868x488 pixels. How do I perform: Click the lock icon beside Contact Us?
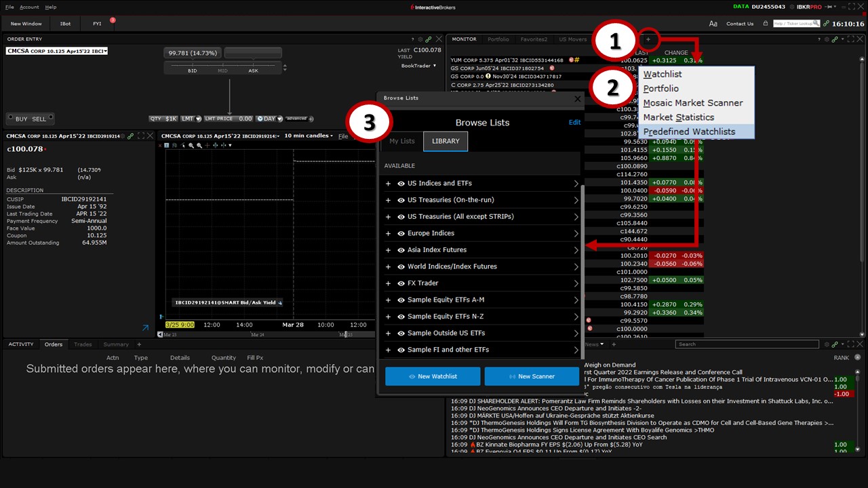[x=766, y=24]
